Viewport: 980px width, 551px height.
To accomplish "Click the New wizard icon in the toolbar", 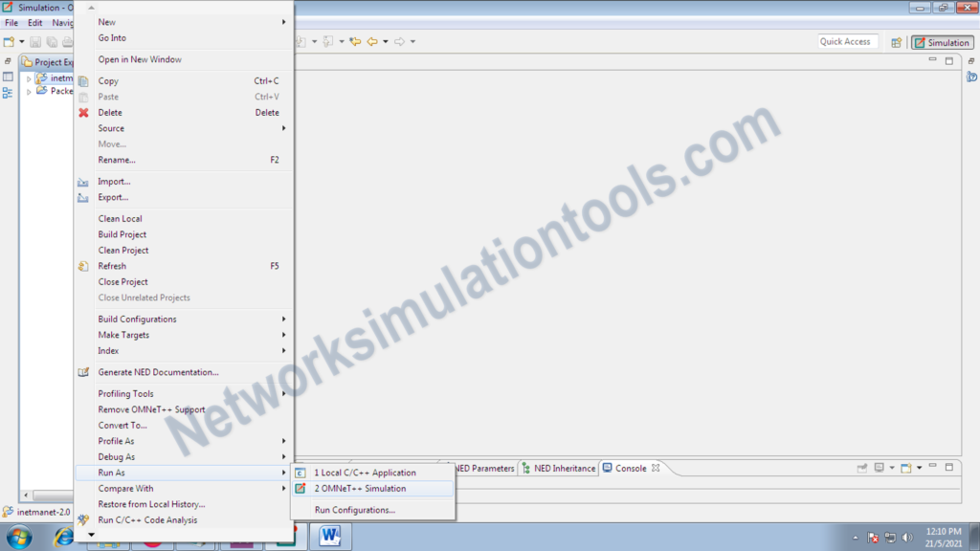I will coord(8,41).
